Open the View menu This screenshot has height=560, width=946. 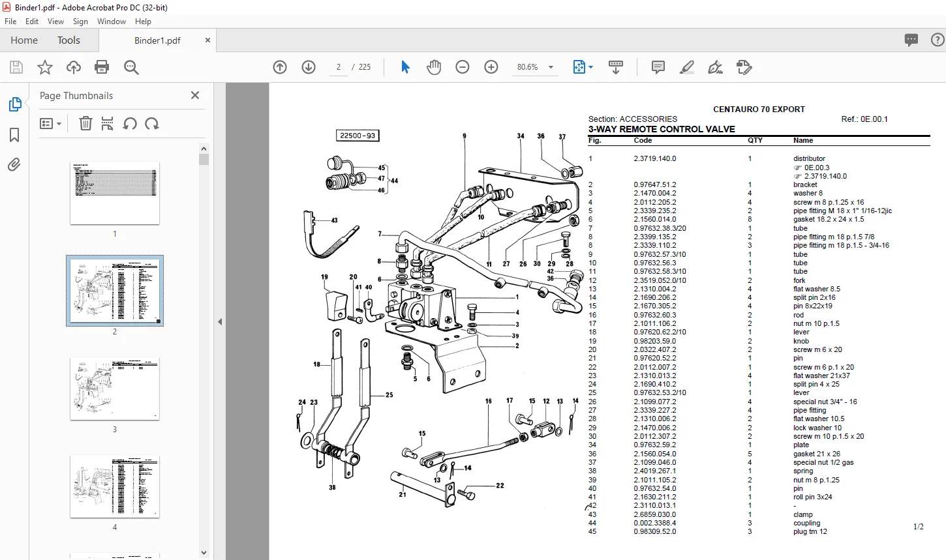(x=56, y=22)
